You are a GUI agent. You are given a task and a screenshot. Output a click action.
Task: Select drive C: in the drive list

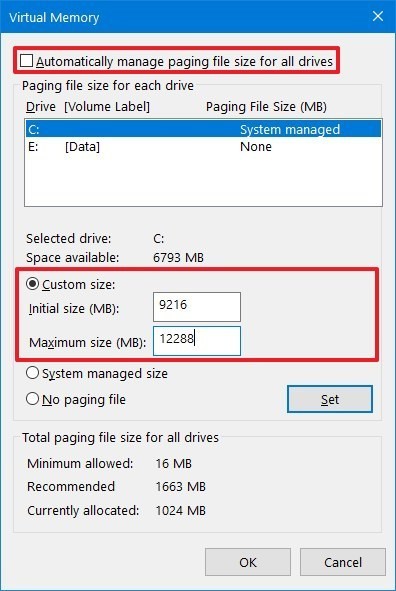tap(203, 129)
